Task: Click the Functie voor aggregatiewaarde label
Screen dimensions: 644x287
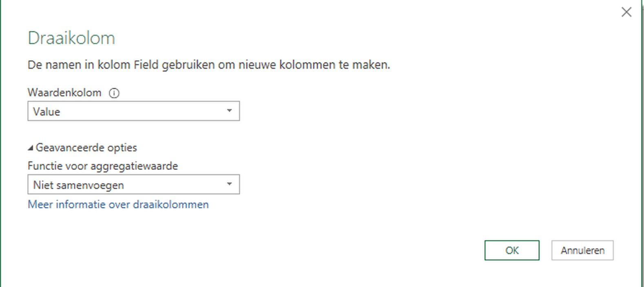Action: point(103,166)
